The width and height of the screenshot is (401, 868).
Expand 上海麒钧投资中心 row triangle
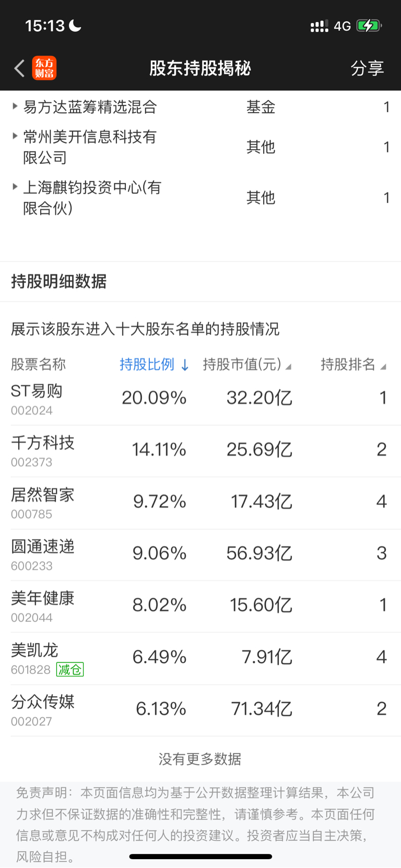point(15,187)
